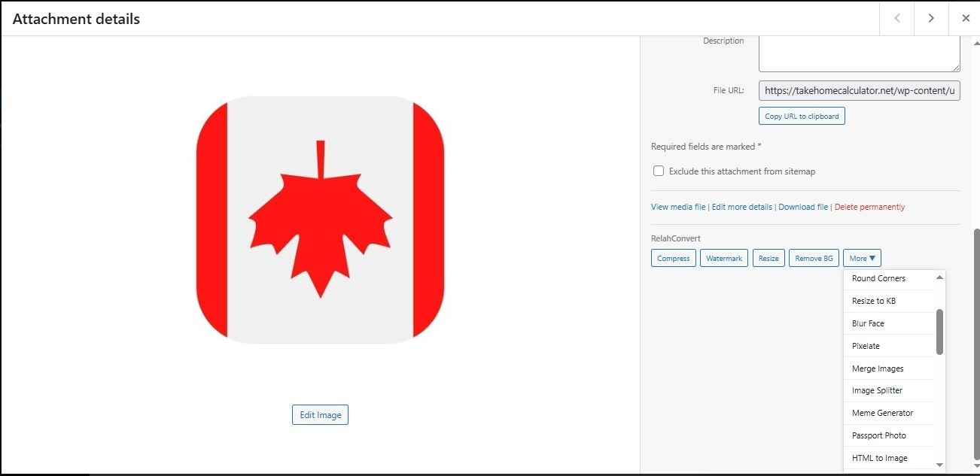
Task: Click the RelahConvert section label
Action: point(675,238)
